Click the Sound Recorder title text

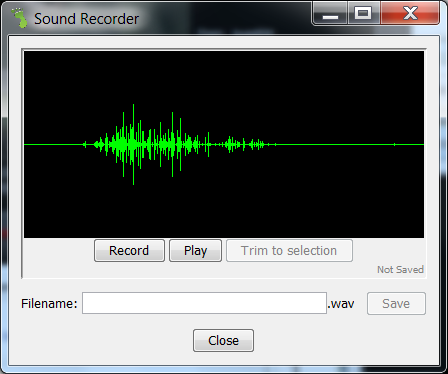87,19
